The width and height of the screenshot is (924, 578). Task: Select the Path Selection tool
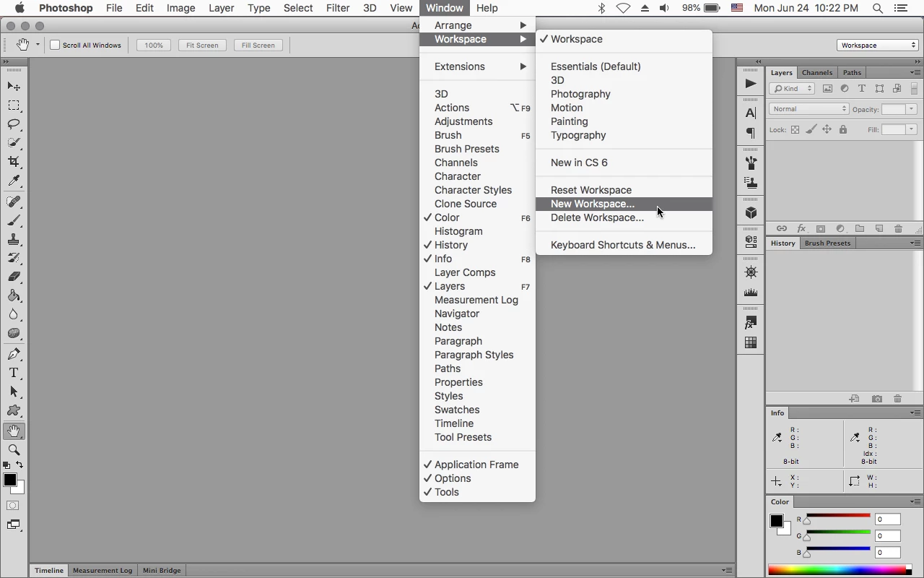pyautogui.click(x=14, y=392)
